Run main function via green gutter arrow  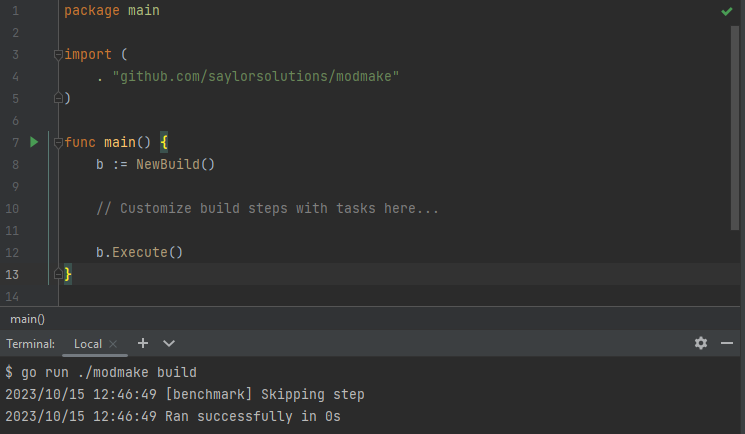34,142
